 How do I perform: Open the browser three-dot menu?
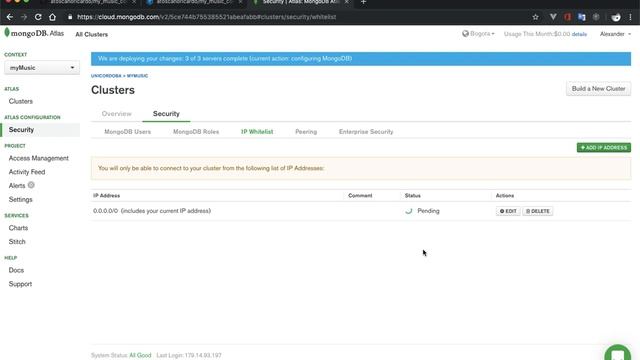631,17
